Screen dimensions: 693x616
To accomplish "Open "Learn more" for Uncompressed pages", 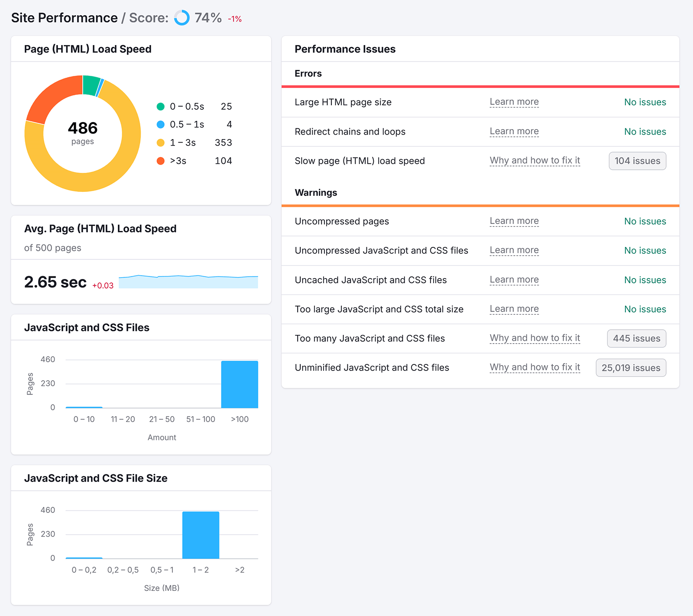I will 514,221.
